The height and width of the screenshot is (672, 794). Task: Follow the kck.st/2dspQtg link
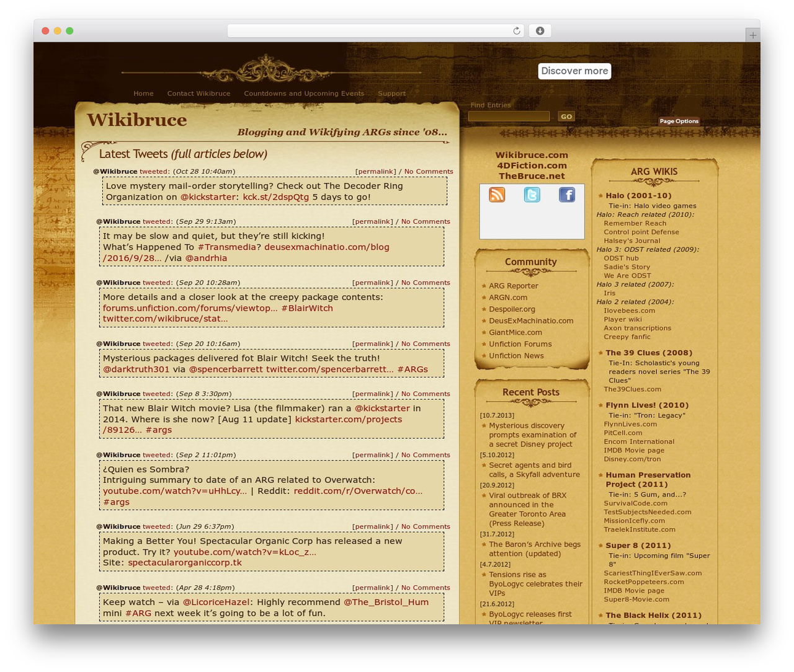point(275,197)
